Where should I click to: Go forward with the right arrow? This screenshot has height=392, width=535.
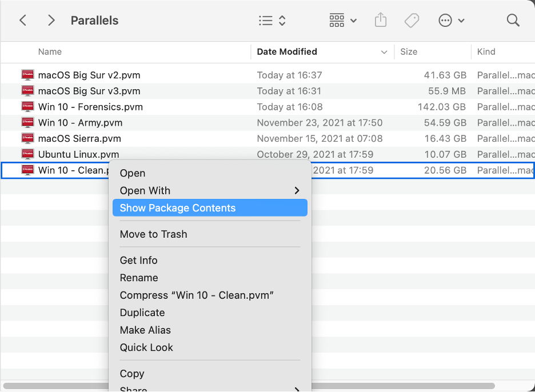(x=51, y=21)
